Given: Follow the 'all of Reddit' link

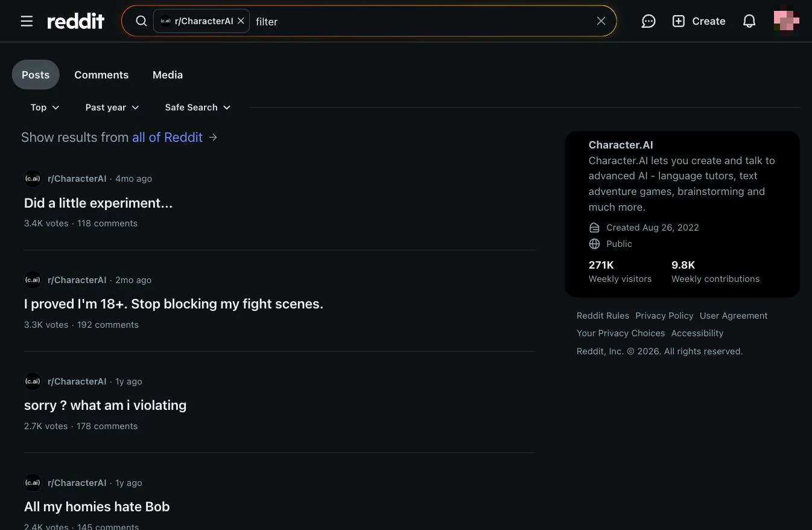Looking at the screenshot, I should [x=167, y=138].
